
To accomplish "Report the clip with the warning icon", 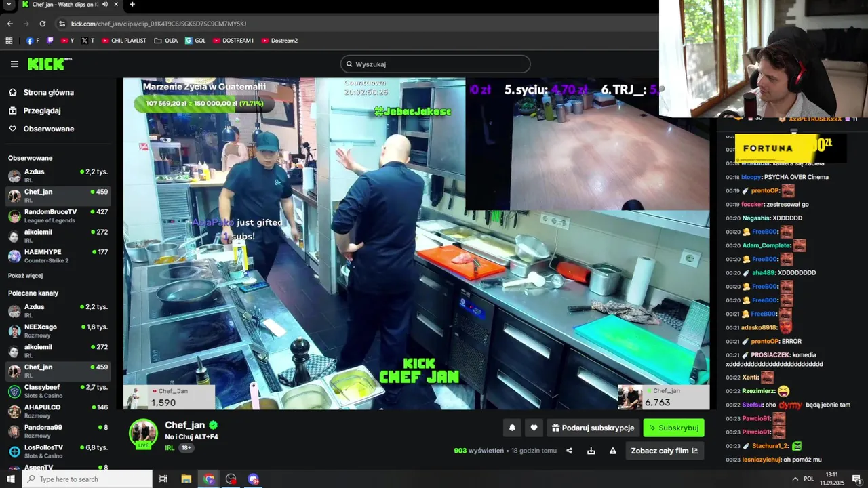I will point(613,451).
